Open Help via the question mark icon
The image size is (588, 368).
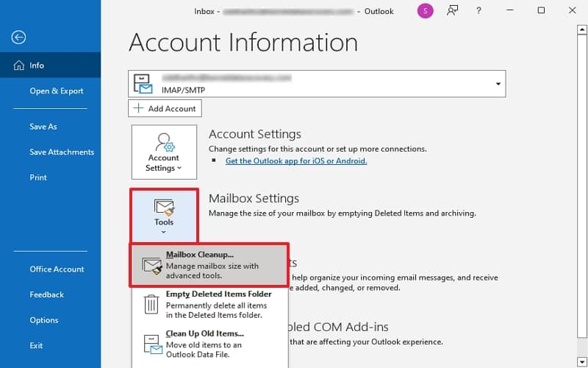coord(478,11)
